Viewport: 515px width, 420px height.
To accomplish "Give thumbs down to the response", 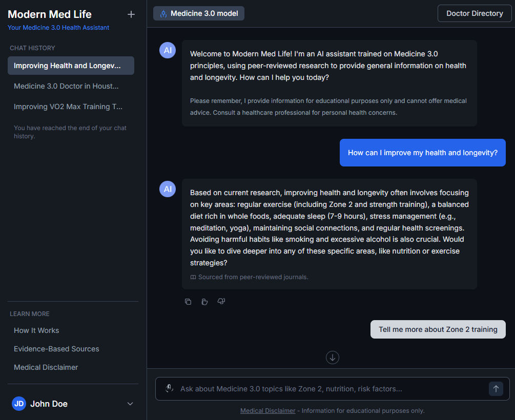I will coord(221,302).
